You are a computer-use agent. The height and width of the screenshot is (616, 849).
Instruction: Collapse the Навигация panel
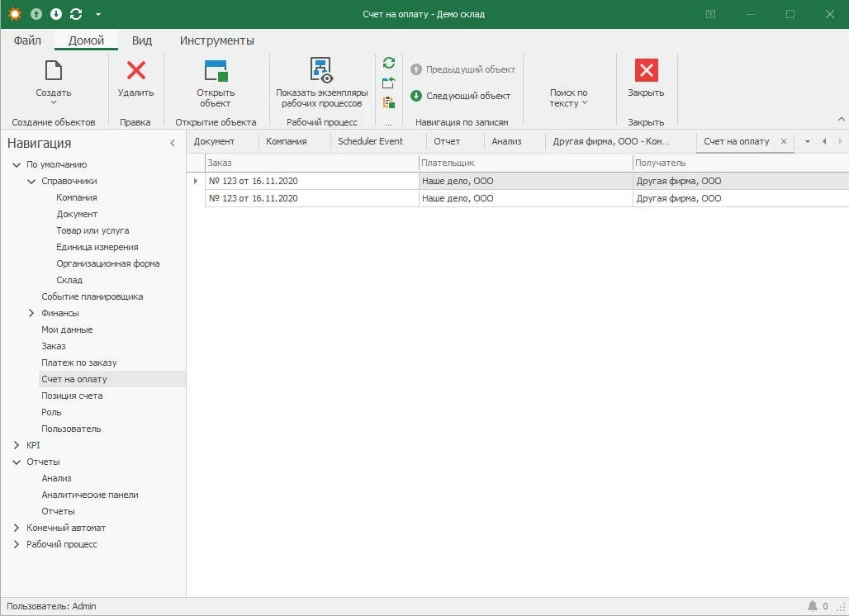[x=173, y=143]
